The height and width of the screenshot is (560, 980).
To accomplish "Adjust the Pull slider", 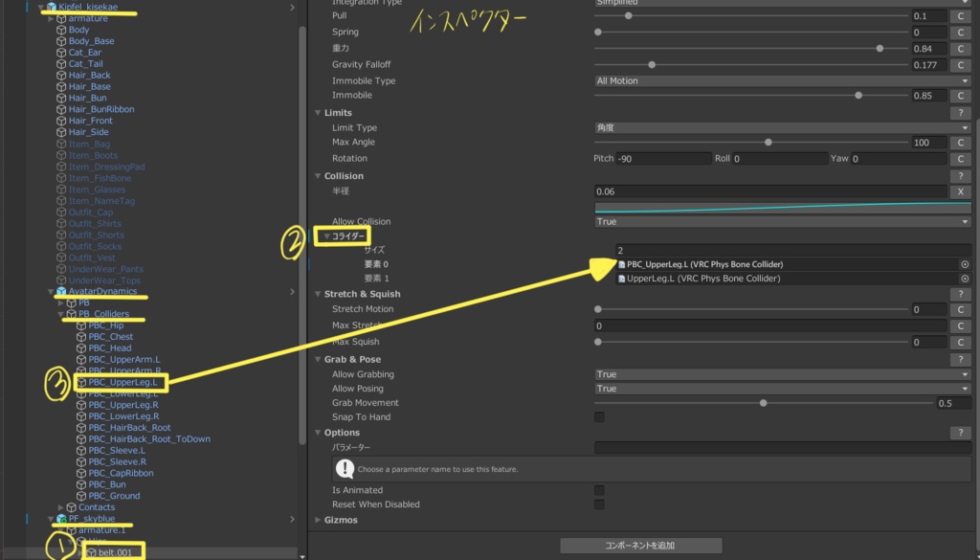I will [751, 15].
